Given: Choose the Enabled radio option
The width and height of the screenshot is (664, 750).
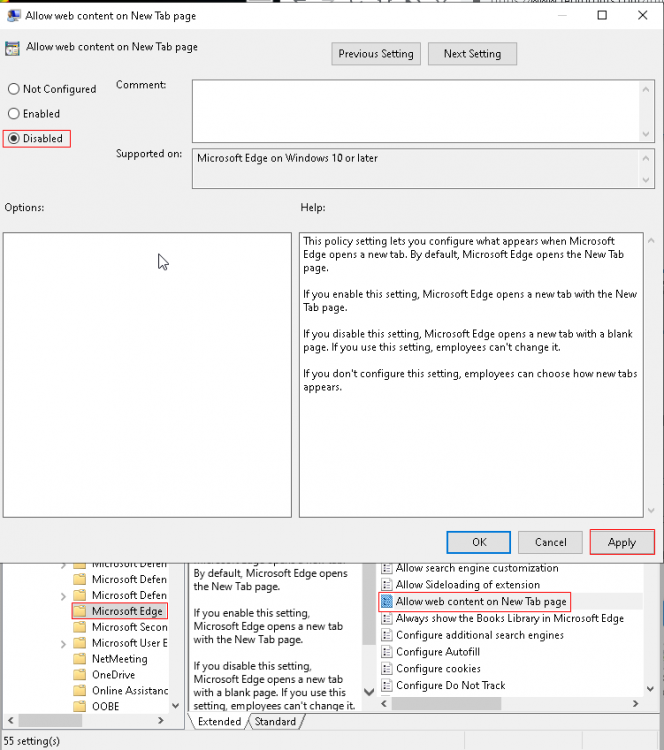Looking at the screenshot, I should [x=14, y=114].
